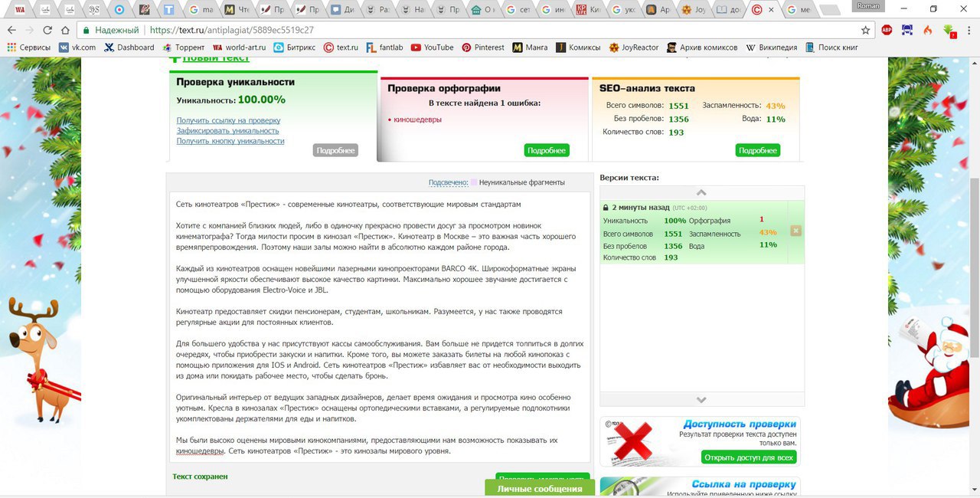980x498 pixels.
Task: Open a new browser tab
Action: [x=831, y=10]
